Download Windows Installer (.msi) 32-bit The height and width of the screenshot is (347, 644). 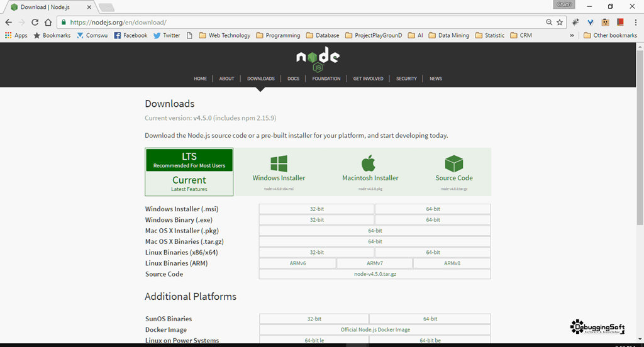click(317, 209)
